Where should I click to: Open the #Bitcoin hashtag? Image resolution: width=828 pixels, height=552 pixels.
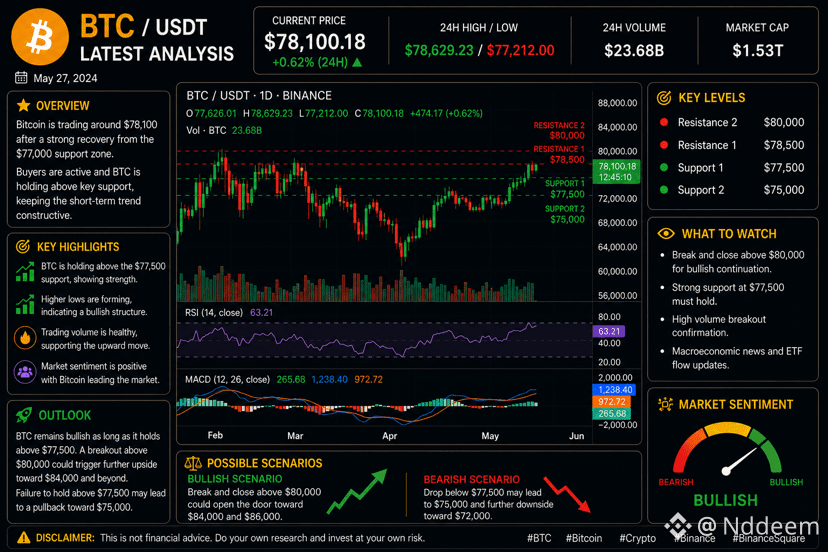(x=584, y=538)
